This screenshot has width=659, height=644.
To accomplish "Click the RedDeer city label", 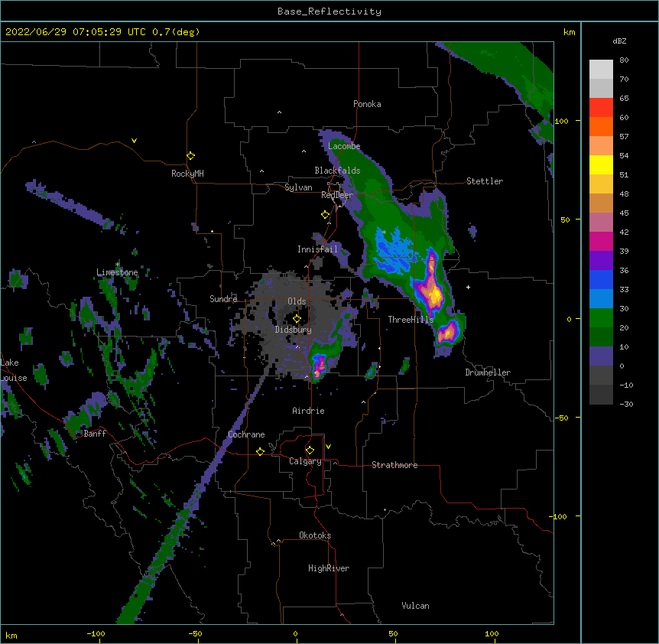I will [337, 195].
